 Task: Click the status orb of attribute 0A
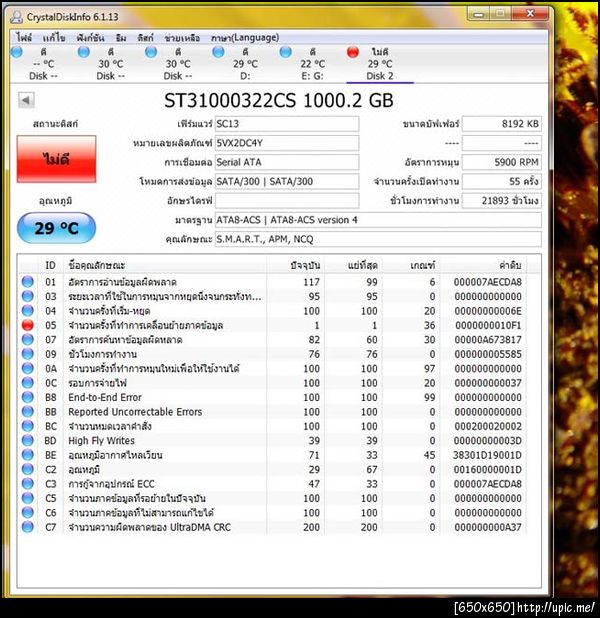(x=28, y=368)
